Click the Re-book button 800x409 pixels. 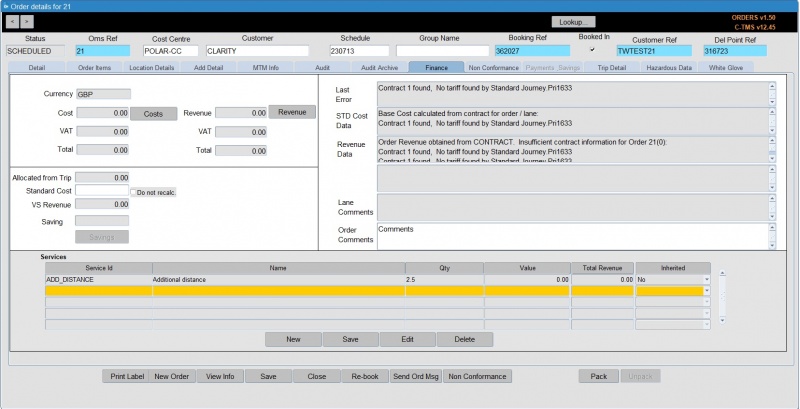365,376
